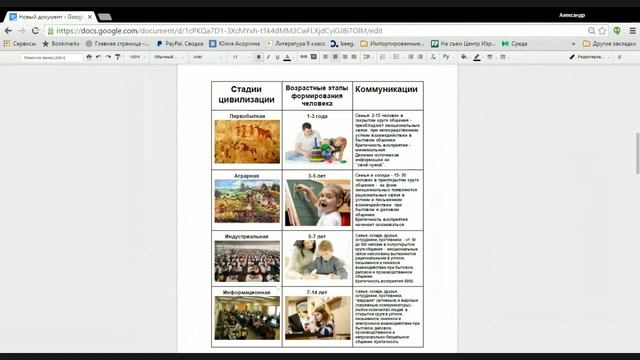Click the Print icon in Docs toolbar
This screenshot has height=360, width=640.
(x=89, y=57)
